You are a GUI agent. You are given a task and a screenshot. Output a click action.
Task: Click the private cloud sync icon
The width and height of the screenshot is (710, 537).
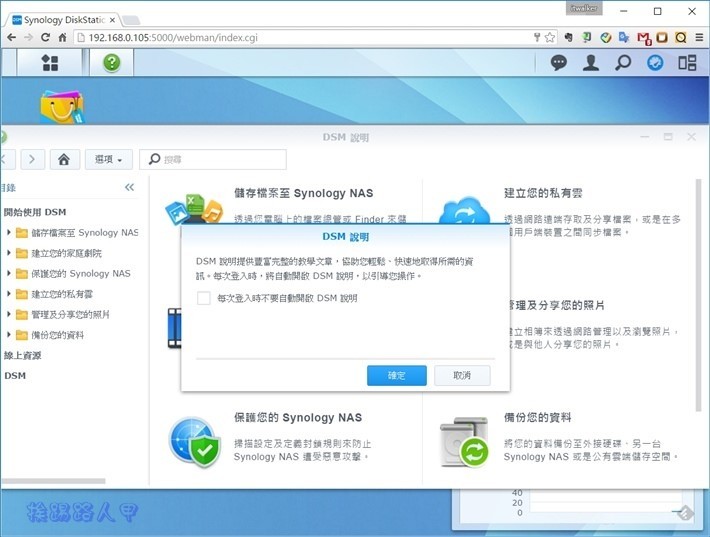pyautogui.click(x=465, y=210)
